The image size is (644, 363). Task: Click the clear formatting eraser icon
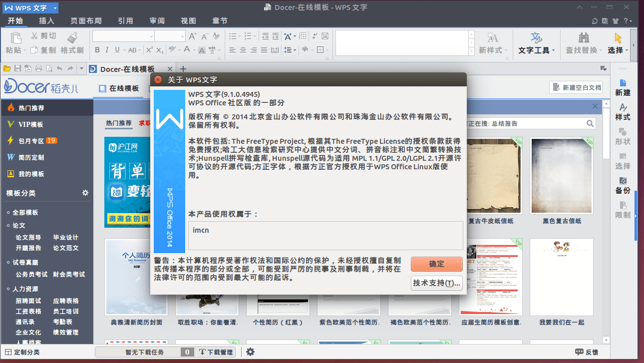pyautogui.click(x=216, y=36)
